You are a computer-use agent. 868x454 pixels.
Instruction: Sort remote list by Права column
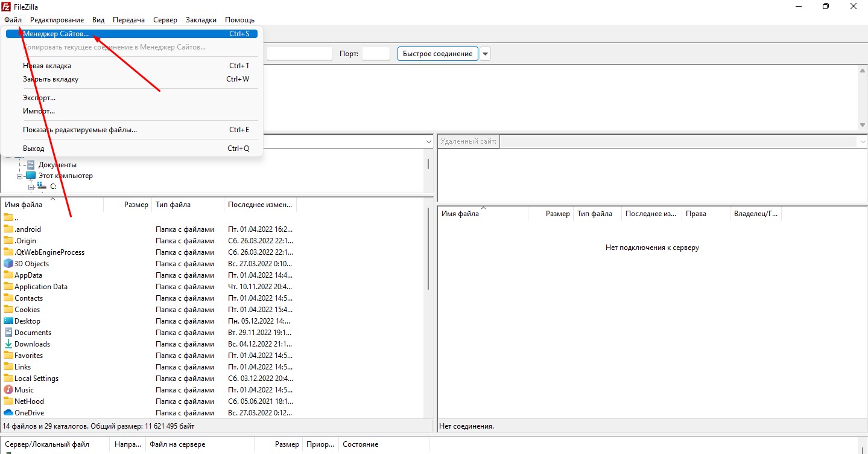(x=706, y=214)
